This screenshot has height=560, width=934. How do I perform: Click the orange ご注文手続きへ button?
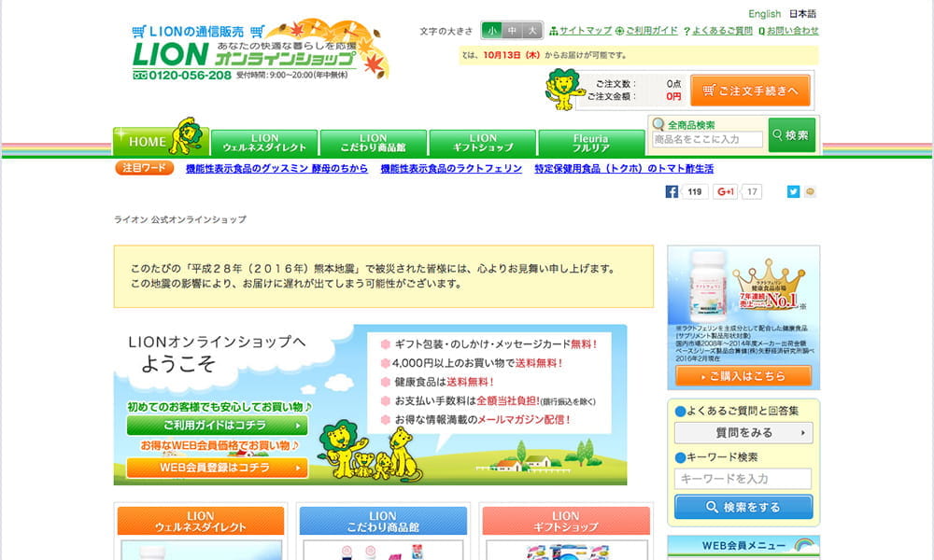point(750,91)
